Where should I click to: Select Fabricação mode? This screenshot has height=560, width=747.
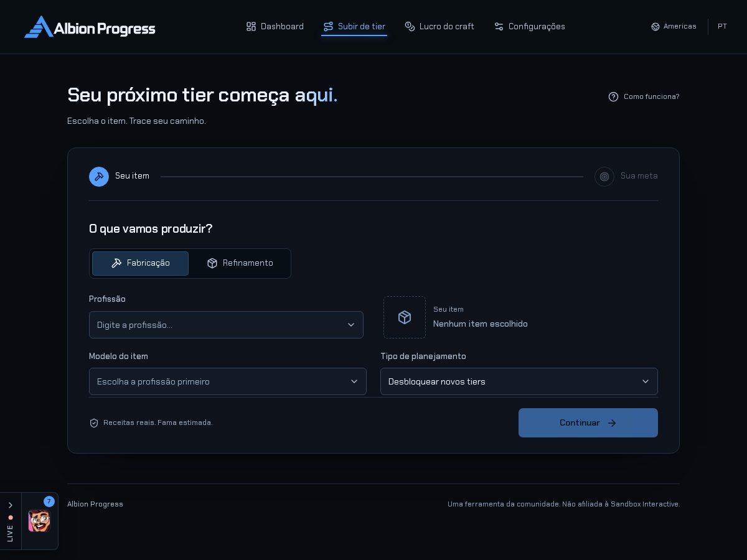140,263
